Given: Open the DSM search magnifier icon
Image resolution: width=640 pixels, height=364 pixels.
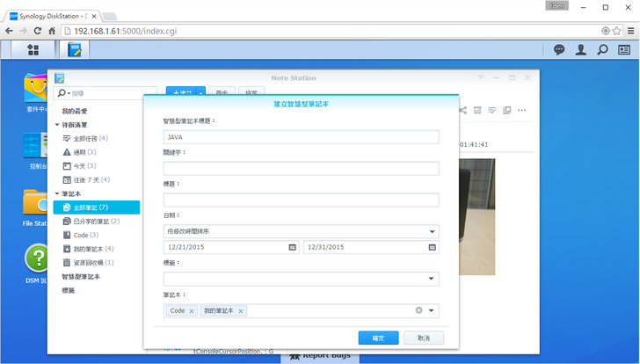Looking at the screenshot, I should 602,50.
